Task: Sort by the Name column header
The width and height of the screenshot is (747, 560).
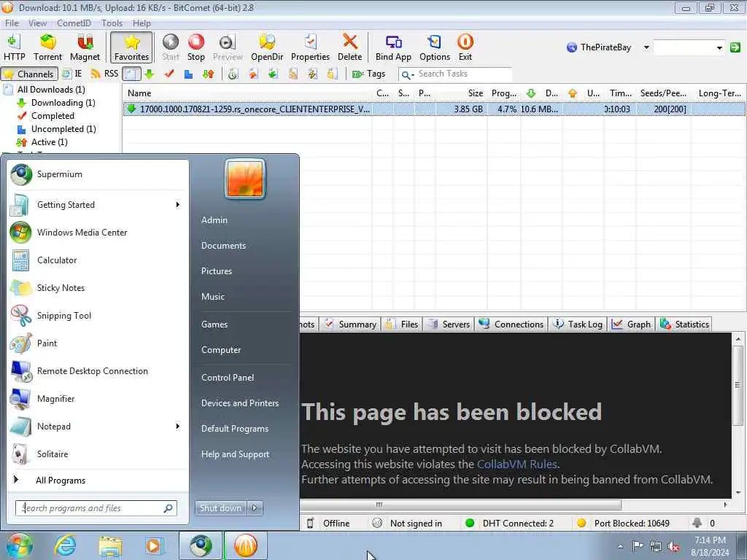Action: [248, 93]
